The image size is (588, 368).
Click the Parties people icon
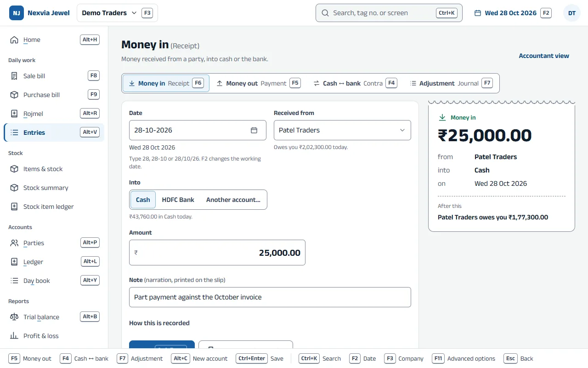coord(14,243)
